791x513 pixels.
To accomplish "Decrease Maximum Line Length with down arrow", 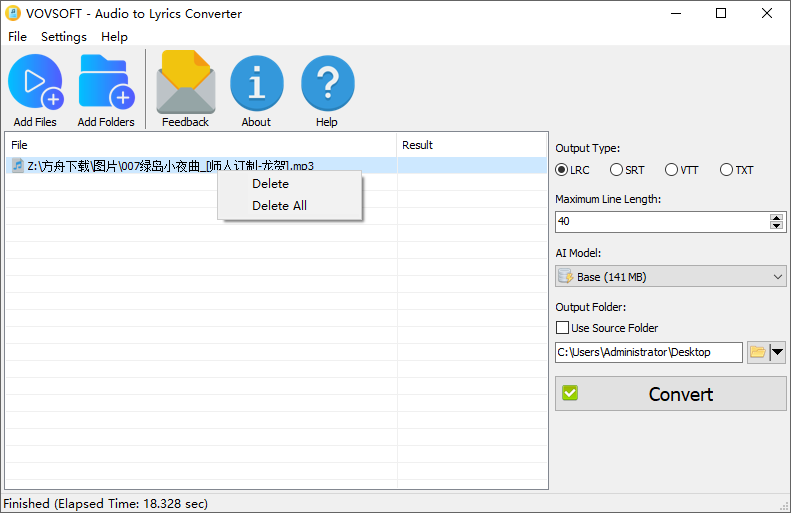I will coord(776,225).
